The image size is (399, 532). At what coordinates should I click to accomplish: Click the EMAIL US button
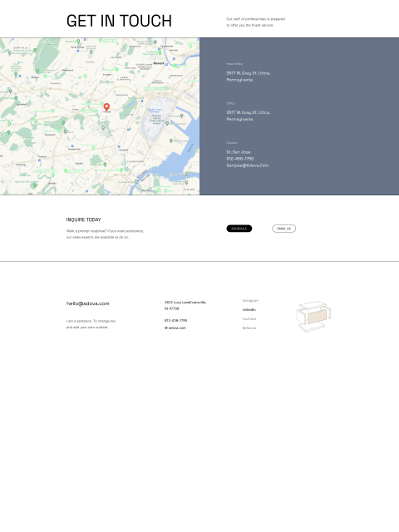click(x=283, y=229)
